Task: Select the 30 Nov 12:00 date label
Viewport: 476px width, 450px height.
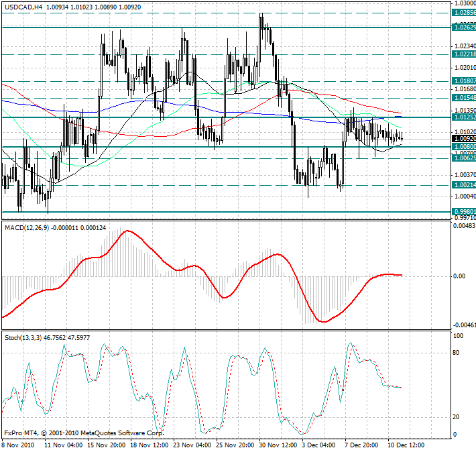Action: [x=277, y=445]
